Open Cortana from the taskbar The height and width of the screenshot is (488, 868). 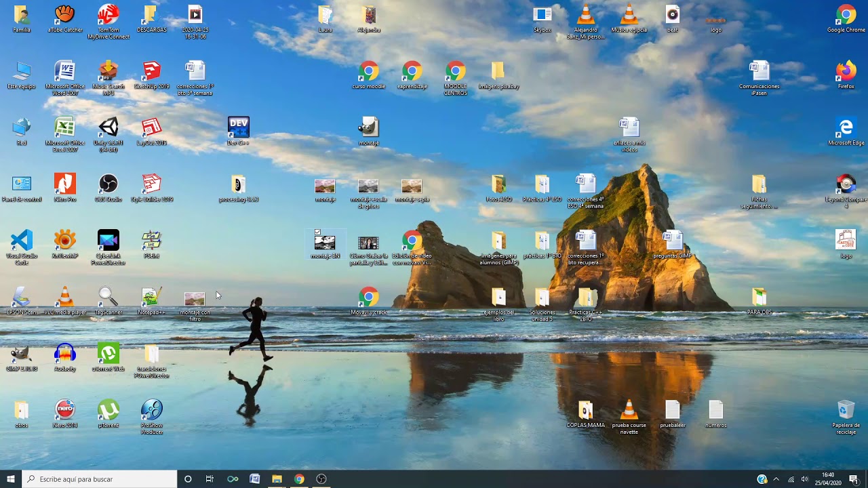[x=188, y=479]
